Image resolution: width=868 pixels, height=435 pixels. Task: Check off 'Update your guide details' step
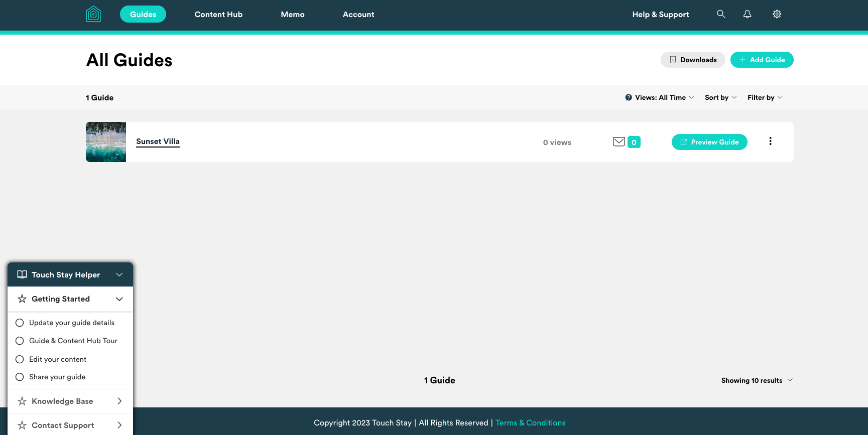(20, 323)
